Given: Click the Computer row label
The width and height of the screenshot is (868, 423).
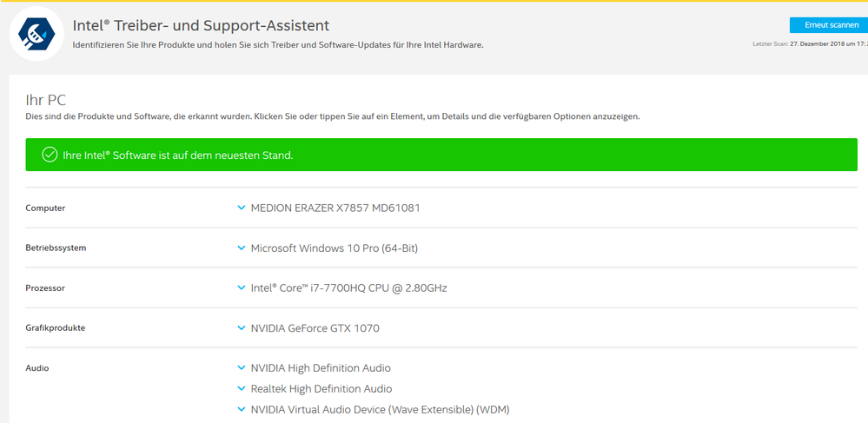Looking at the screenshot, I should coord(45,208).
